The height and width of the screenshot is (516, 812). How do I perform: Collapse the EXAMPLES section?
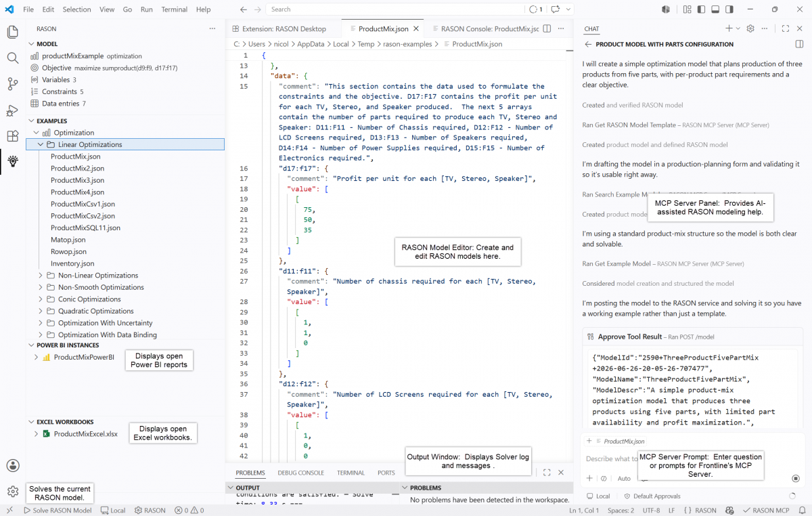(31, 121)
